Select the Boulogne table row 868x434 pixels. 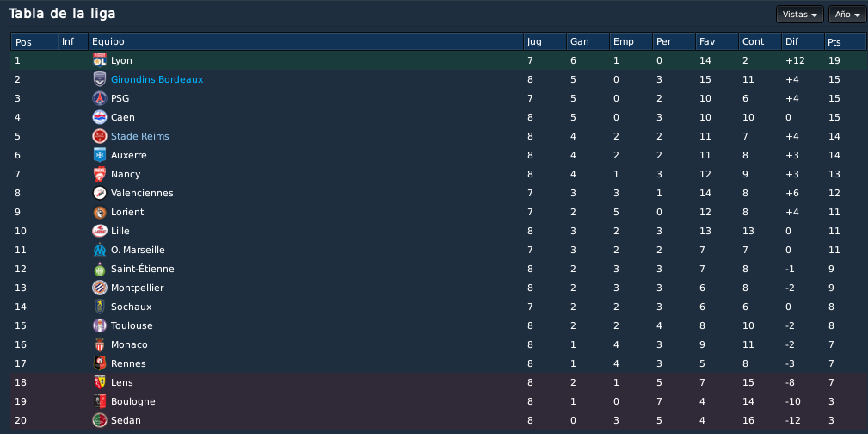point(439,401)
